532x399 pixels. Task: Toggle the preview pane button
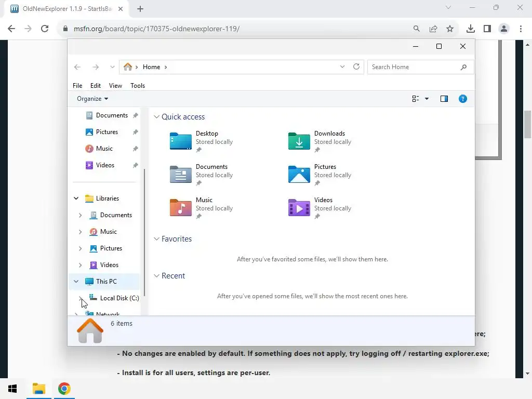tap(444, 99)
